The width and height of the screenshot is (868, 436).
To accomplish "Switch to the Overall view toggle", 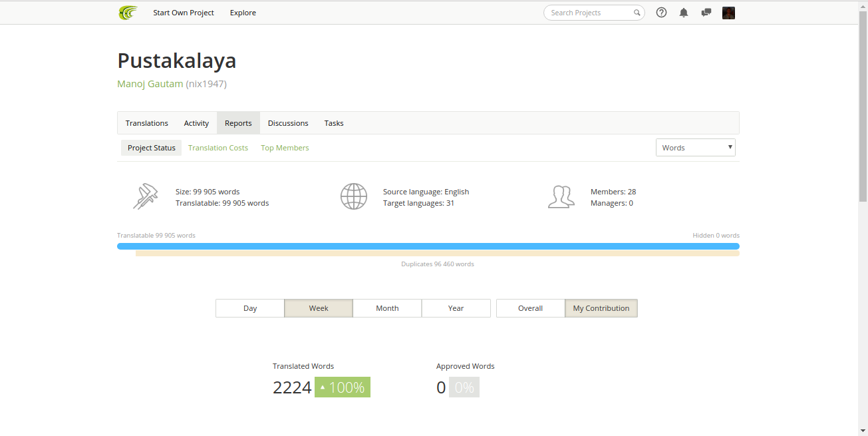I will coord(531,308).
